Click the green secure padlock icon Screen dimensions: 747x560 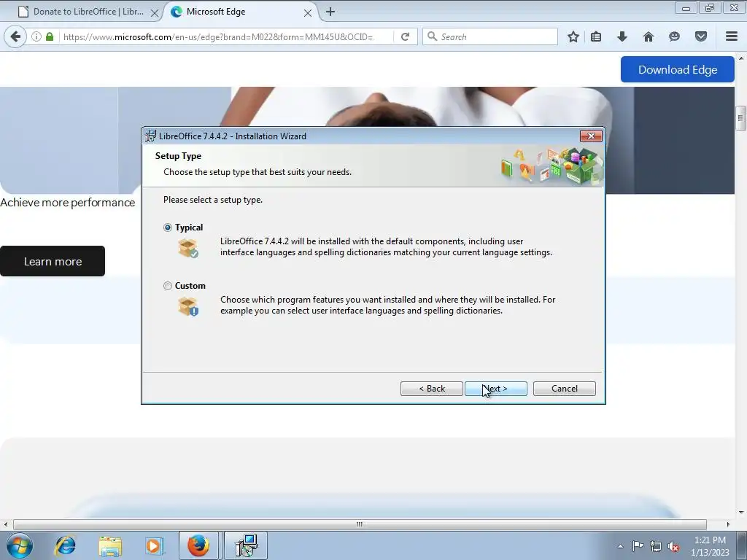(x=50, y=36)
